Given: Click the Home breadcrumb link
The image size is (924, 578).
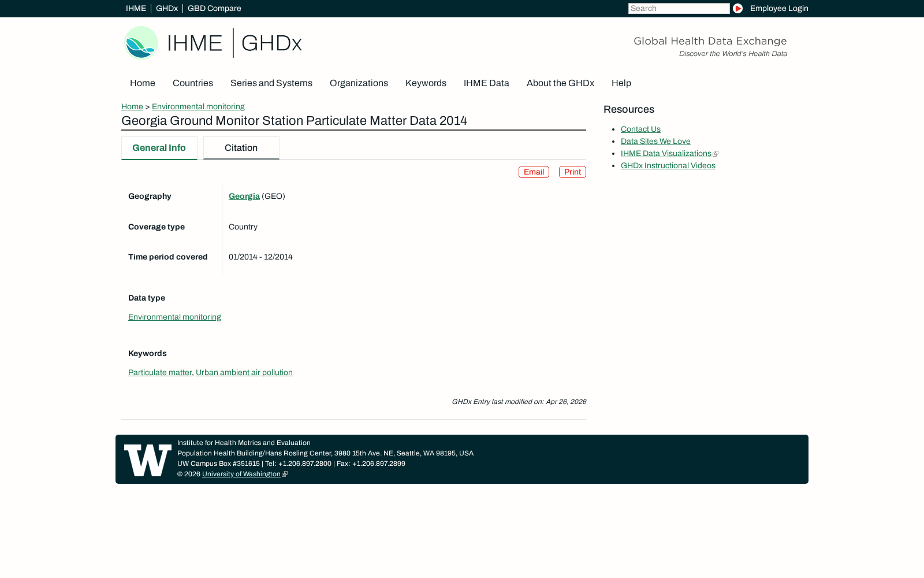Looking at the screenshot, I should point(132,107).
